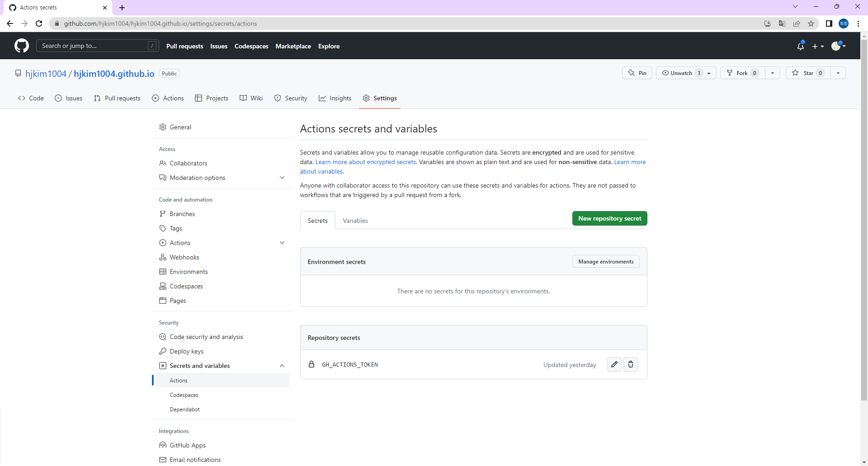Open the Projects tab
The height and width of the screenshot is (466, 868).
pyautogui.click(x=212, y=98)
